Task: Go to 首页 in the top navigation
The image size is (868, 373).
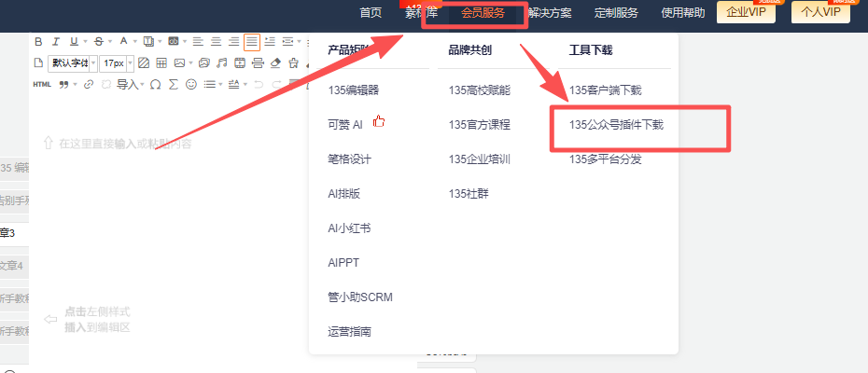Action: pos(371,13)
